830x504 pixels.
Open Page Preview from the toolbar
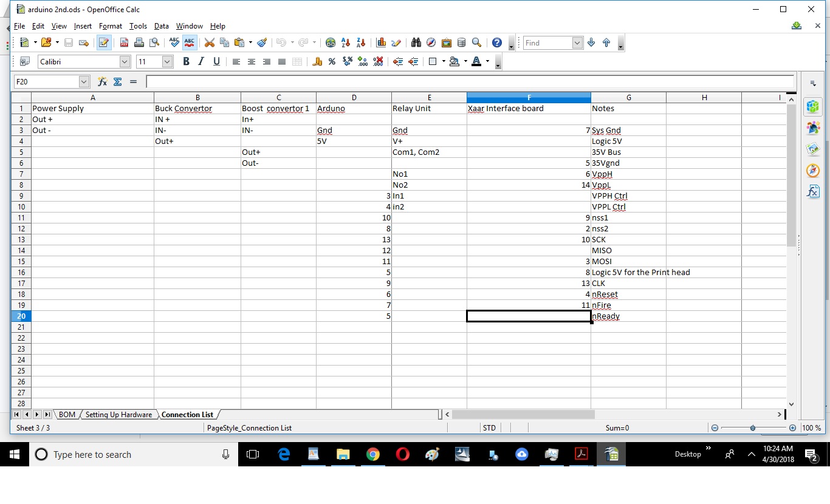(154, 43)
